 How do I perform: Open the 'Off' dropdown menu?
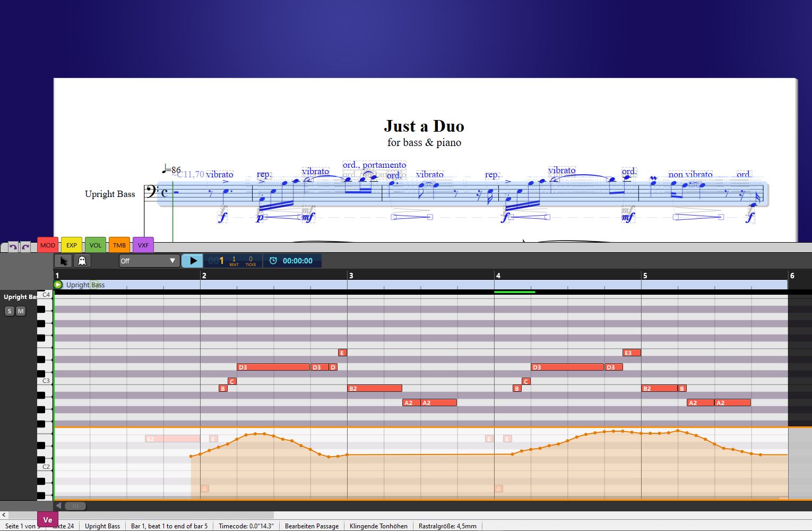pos(149,261)
